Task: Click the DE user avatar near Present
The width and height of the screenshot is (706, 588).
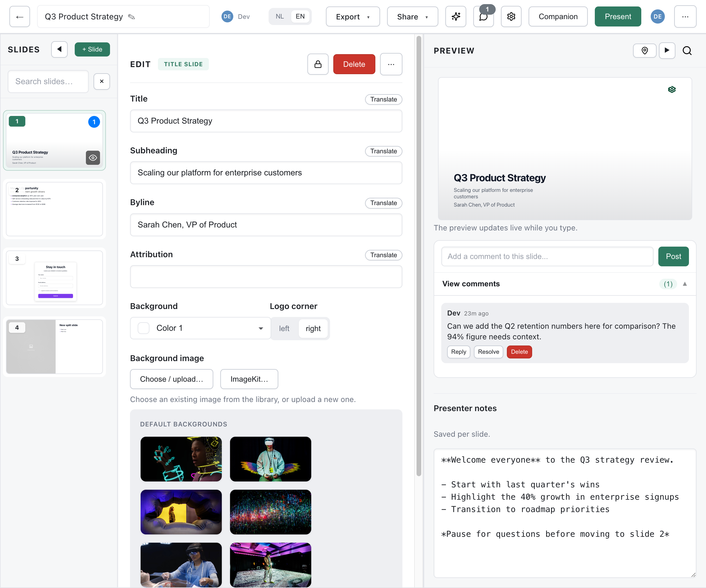Action: (x=657, y=16)
